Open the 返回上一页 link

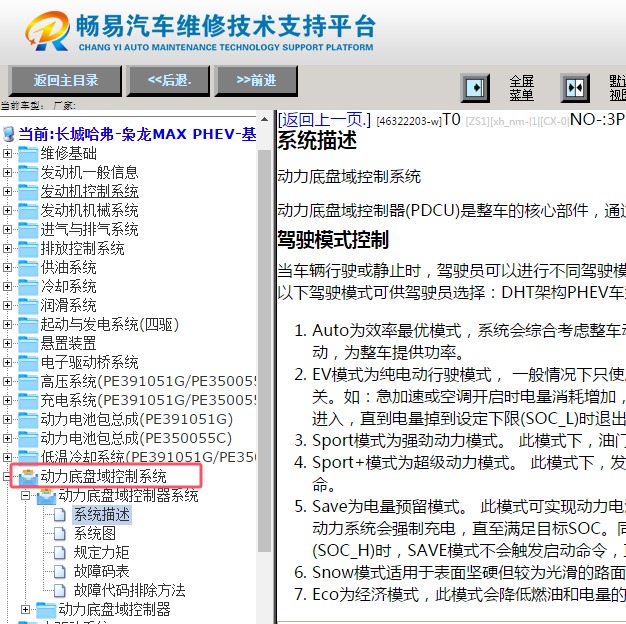pos(324,119)
